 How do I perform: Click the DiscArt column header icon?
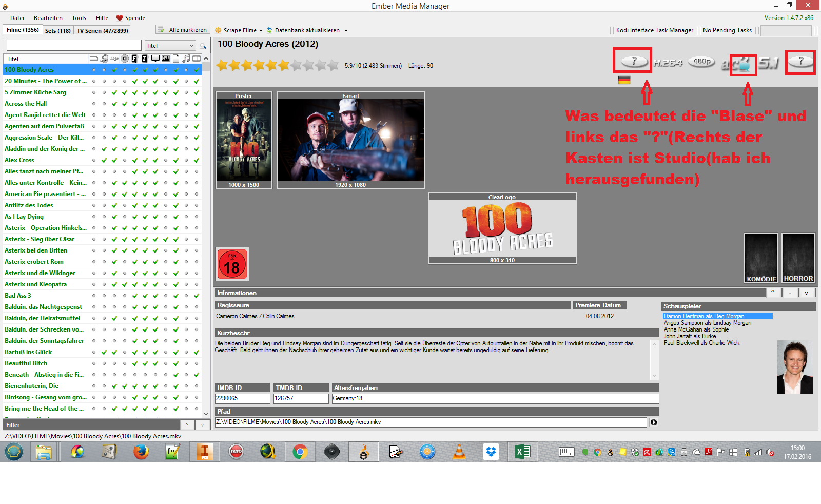point(125,59)
